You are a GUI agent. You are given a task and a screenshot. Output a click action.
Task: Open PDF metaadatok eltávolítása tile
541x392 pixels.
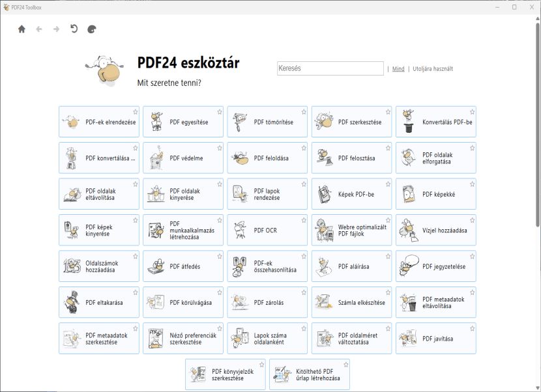[436, 302]
